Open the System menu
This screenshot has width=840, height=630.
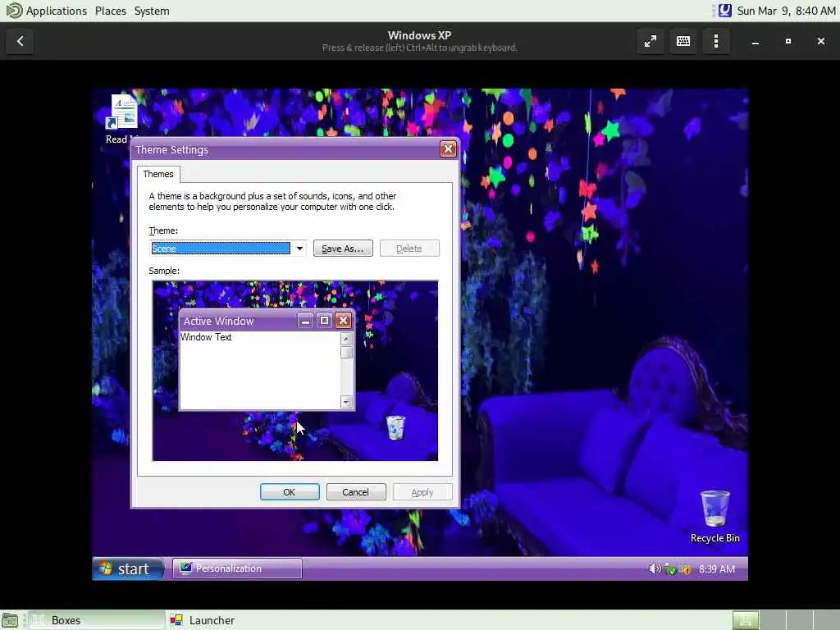(x=152, y=11)
